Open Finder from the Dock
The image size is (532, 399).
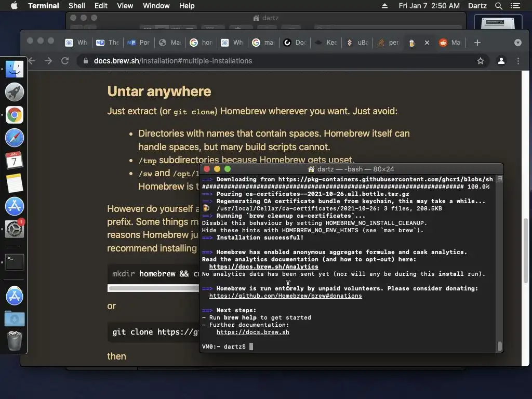point(14,69)
